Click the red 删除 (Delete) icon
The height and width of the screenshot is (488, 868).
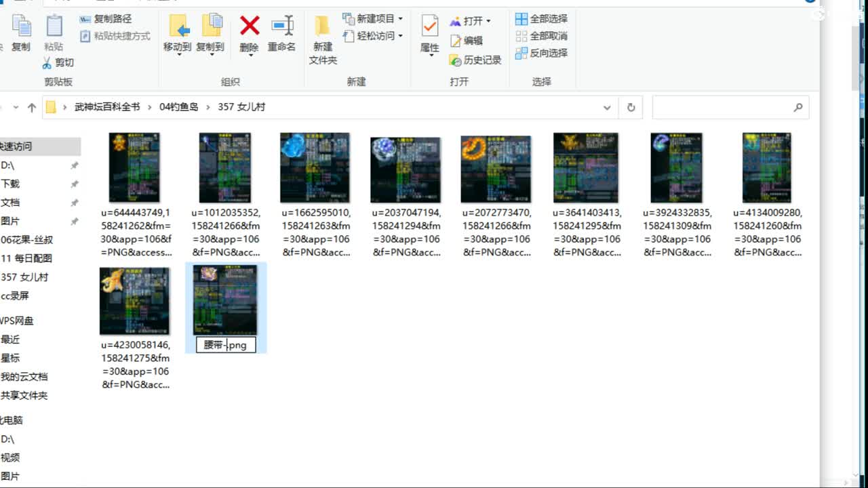point(250,26)
